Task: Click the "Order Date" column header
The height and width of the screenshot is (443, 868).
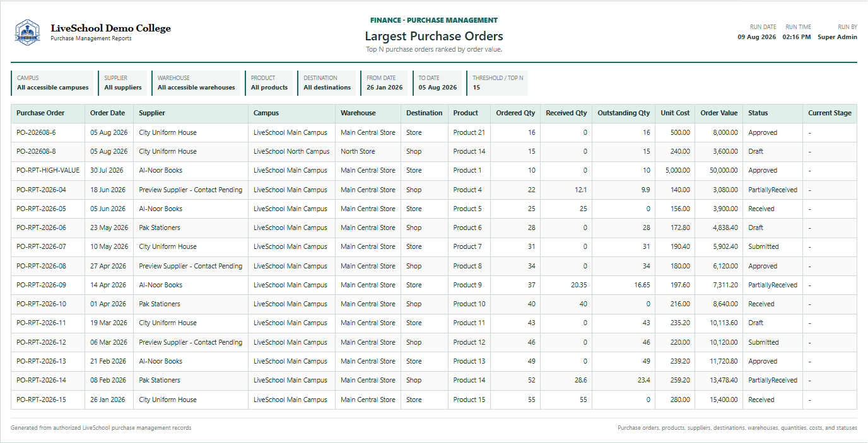Action: (108, 113)
